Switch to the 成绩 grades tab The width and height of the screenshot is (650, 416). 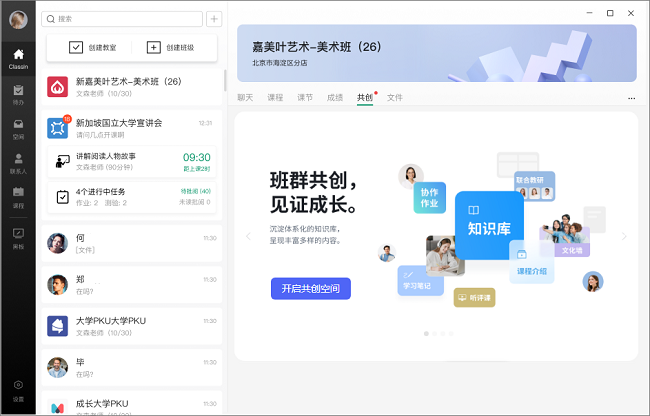335,98
